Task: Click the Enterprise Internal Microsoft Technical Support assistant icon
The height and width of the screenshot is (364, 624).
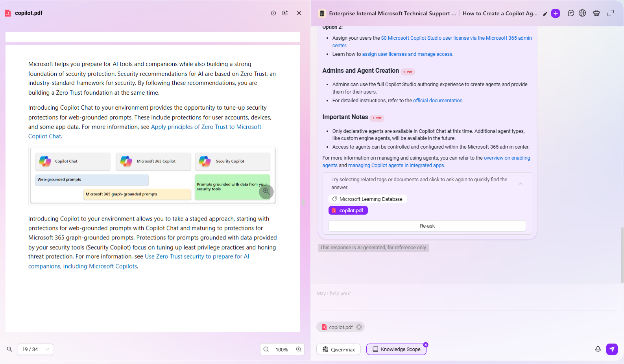Action: click(x=322, y=13)
